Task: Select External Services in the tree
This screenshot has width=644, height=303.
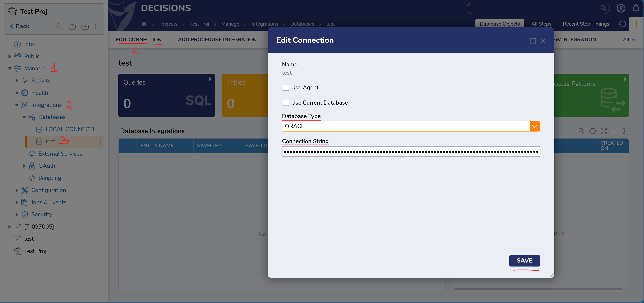Action: (x=60, y=154)
